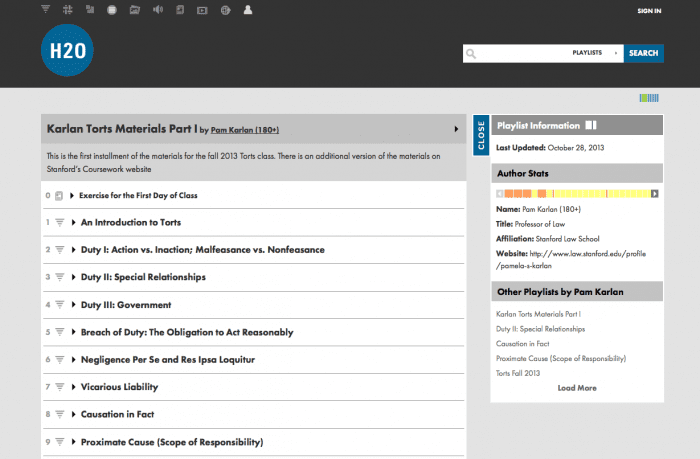Close the Playlist Information side panel
The height and width of the screenshot is (459, 700).
pos(480,135)
